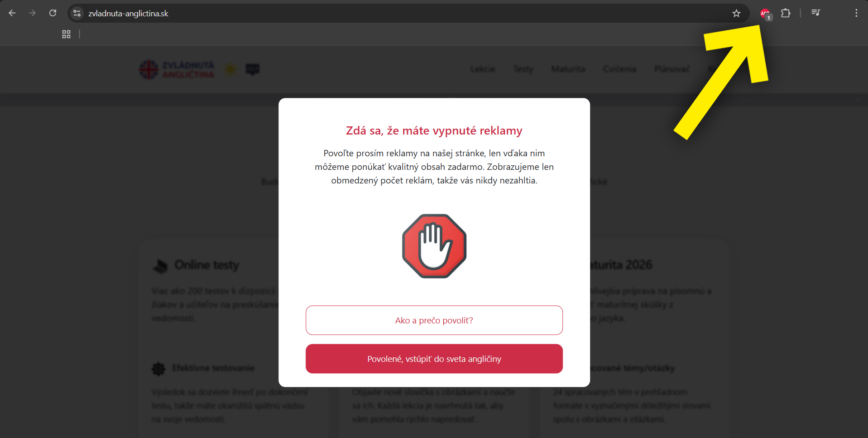Go to the Cvičenia menu item

(x=619, y=69)
